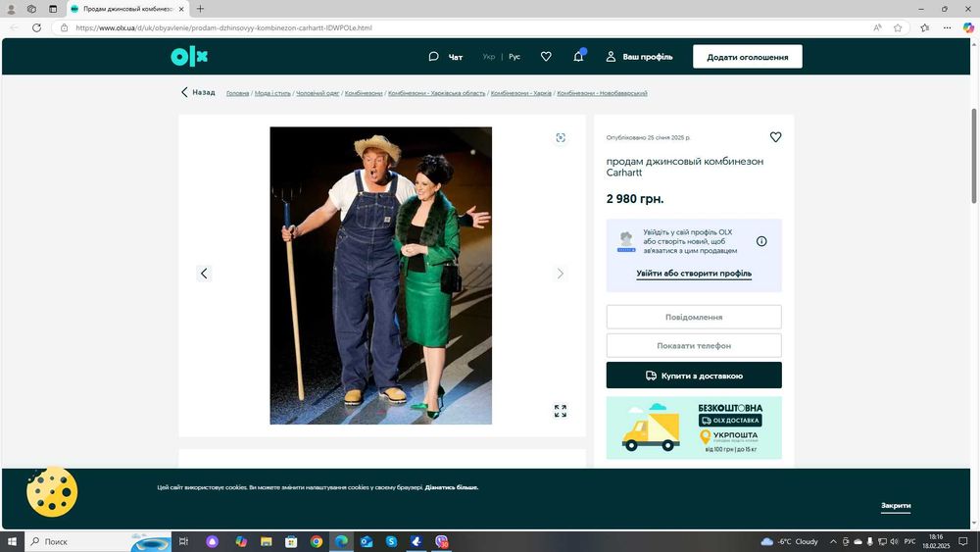
Task: Open favorites heart in header
Action: [546, 57]
